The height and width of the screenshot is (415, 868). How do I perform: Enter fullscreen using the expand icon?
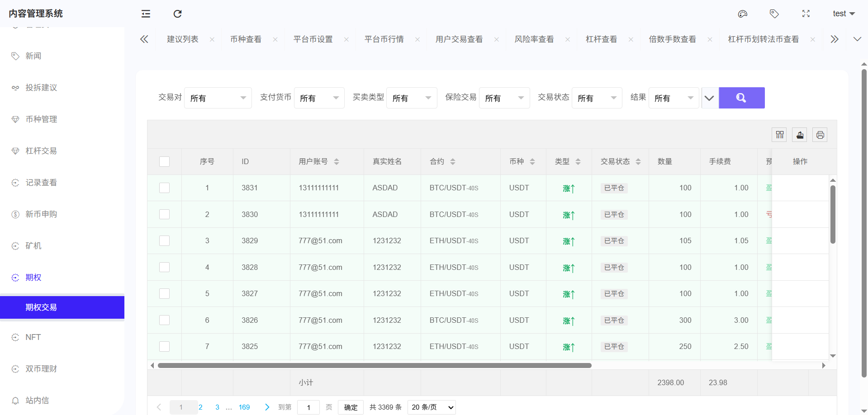[x=806, y=14]
